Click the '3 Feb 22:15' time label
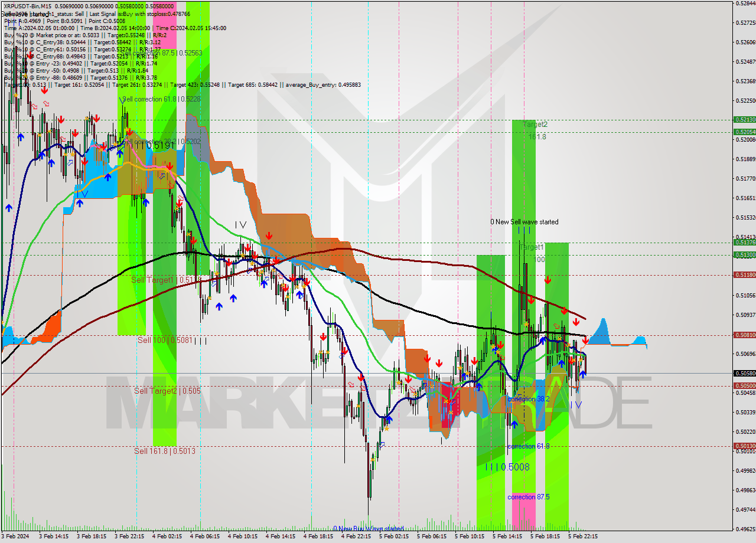This screenshot has height=543, width=756. [129, 537]
